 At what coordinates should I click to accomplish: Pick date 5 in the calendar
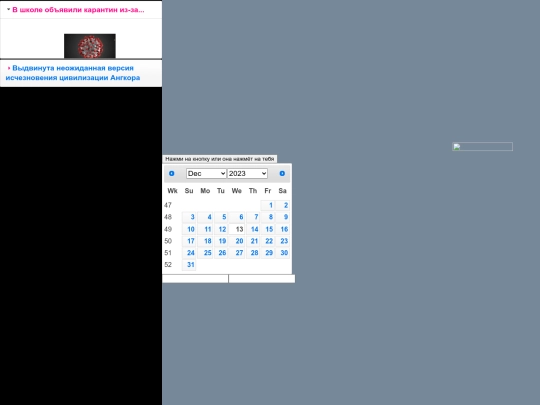[x=221, y=217]
